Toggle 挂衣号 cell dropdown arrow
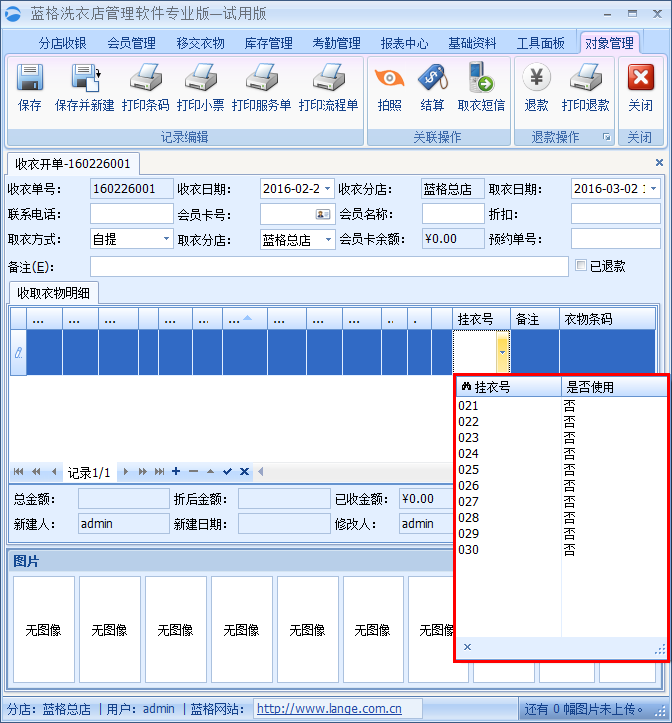This screenshot has height=723, width=672. click(x=502, y=352)
